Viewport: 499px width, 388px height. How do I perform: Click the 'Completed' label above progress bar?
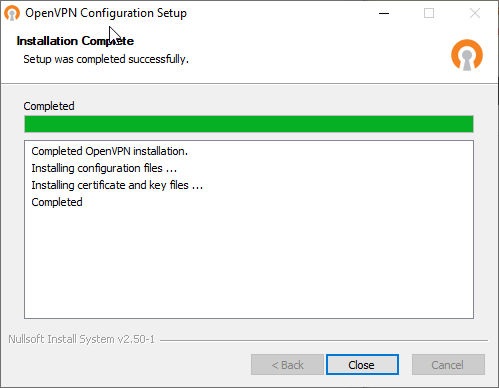pyautogui.click(x=49, y=106)
